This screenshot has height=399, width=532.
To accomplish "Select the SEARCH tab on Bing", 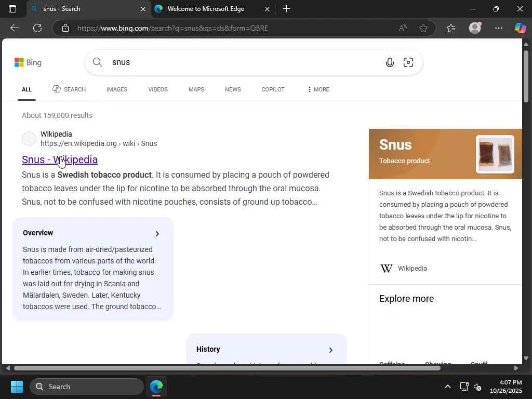I will pyautogui.click(x=69, y=89).
